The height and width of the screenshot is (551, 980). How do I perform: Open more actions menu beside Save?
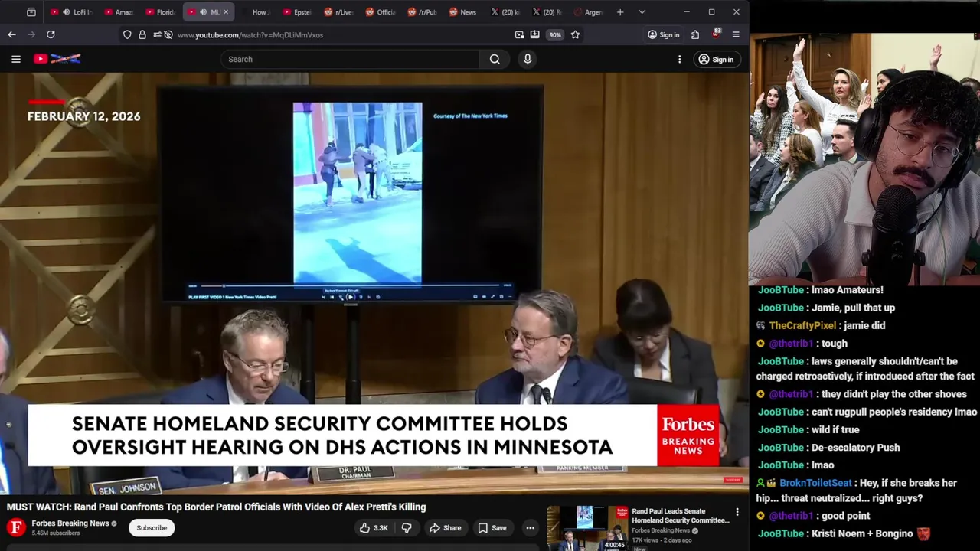click(530, 527)
